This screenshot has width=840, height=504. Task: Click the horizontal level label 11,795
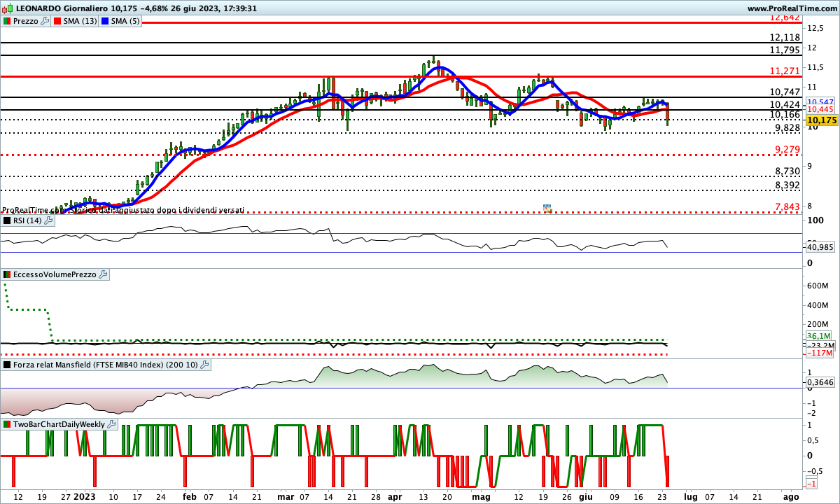pyautogui.click(x=785, y=50)
